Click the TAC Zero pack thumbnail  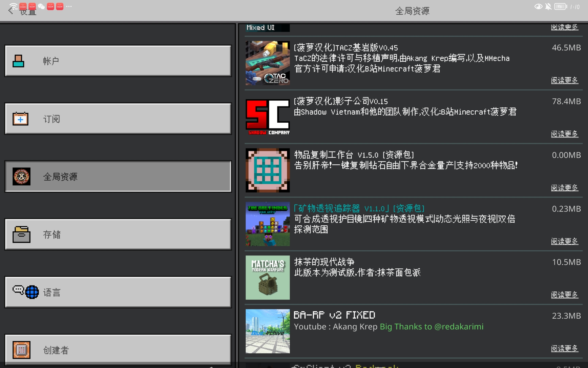[x=267, y=63]
